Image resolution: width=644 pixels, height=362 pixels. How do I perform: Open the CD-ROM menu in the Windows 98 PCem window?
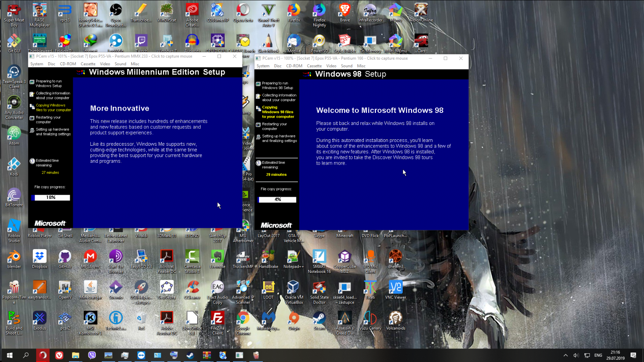pyautogui.click(x=294, y=66)
